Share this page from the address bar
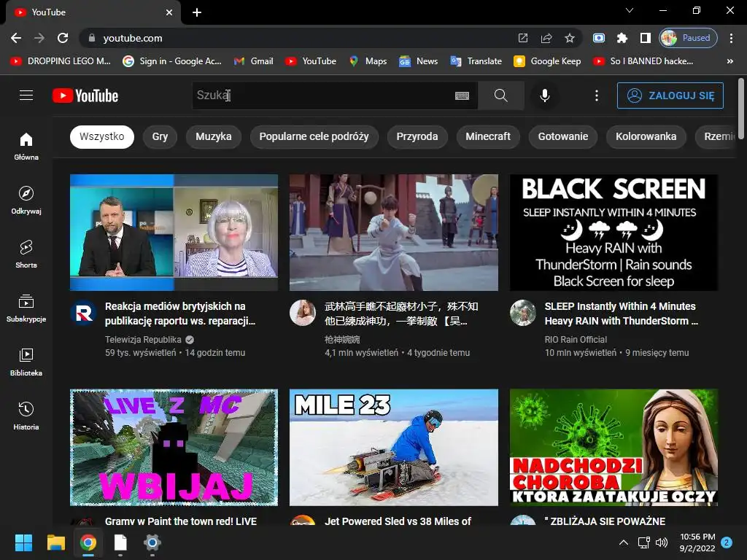747x560 pixels. coord(546,38)
